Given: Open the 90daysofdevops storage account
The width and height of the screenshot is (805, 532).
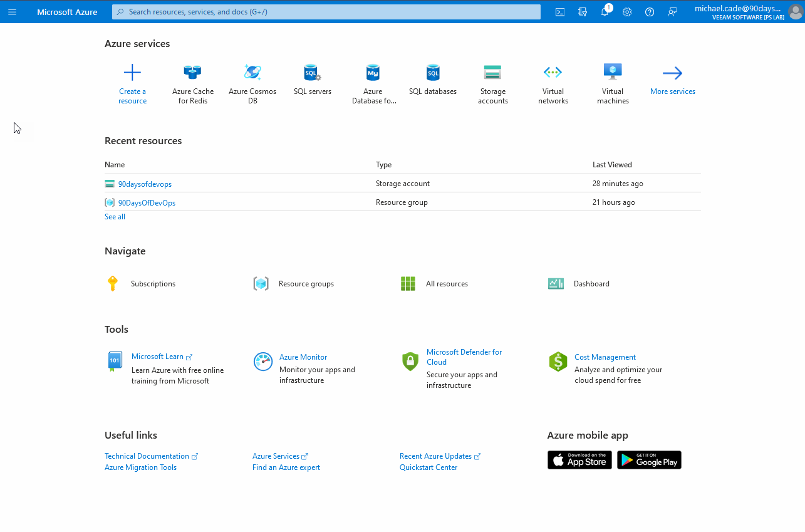Looking at the screenshot, I should click(144, 184).
